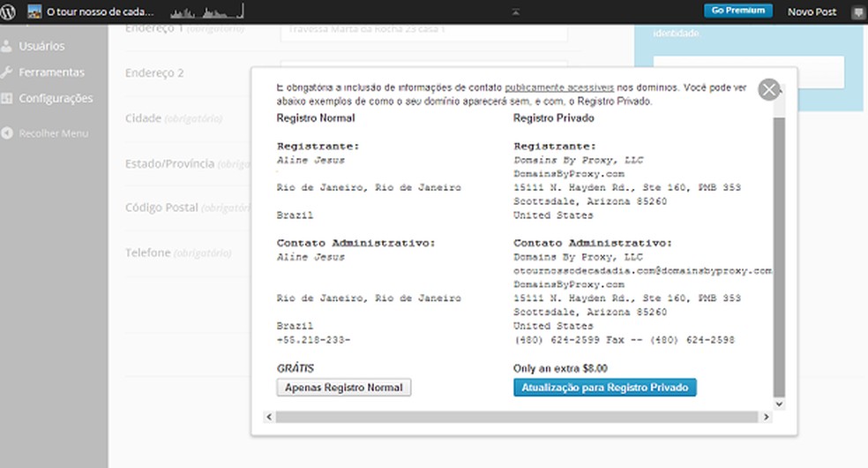Click the Ferramentas wrench icon
Image resolution: width=868 pixels, height=468 pixels.
click(x=7, y=72)
